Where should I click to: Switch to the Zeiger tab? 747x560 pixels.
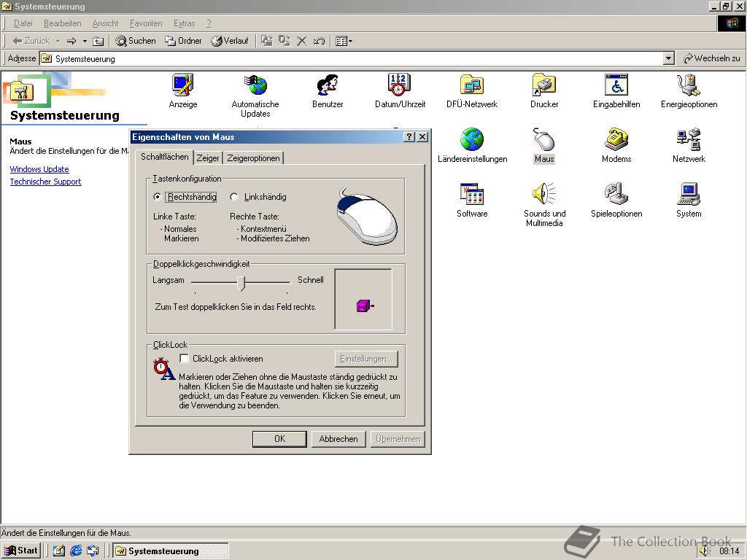coord(208,157)
